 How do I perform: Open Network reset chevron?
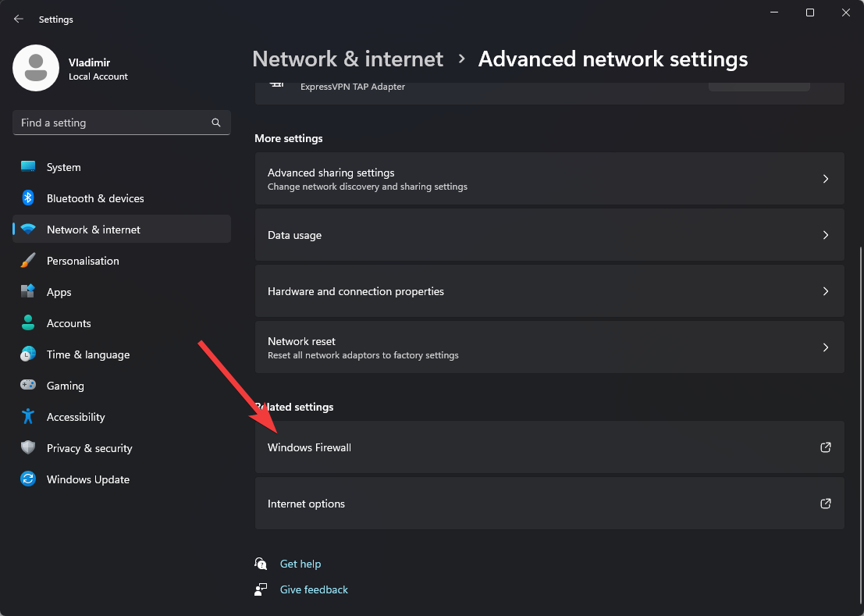(825, 347)
